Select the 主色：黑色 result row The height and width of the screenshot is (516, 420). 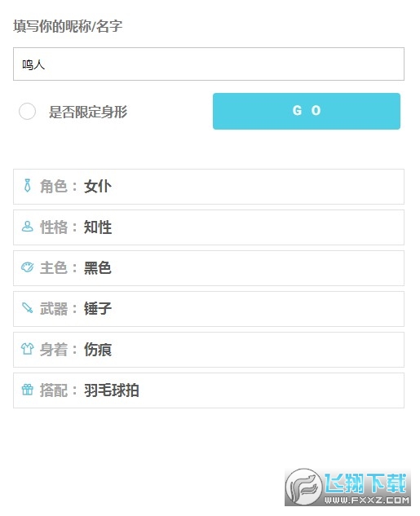209,268
